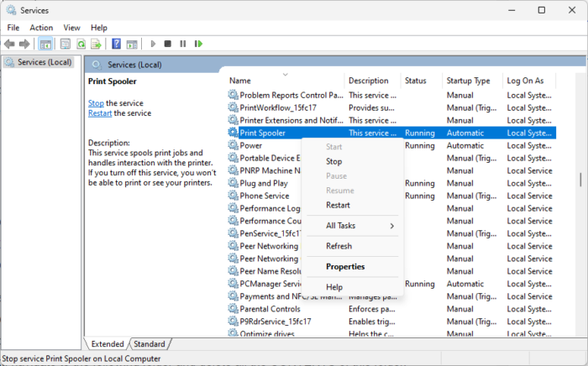The height and width of the screenshot is (366, 588).
Task: Switch to the Standard tab
Action: tap(150, 344)
